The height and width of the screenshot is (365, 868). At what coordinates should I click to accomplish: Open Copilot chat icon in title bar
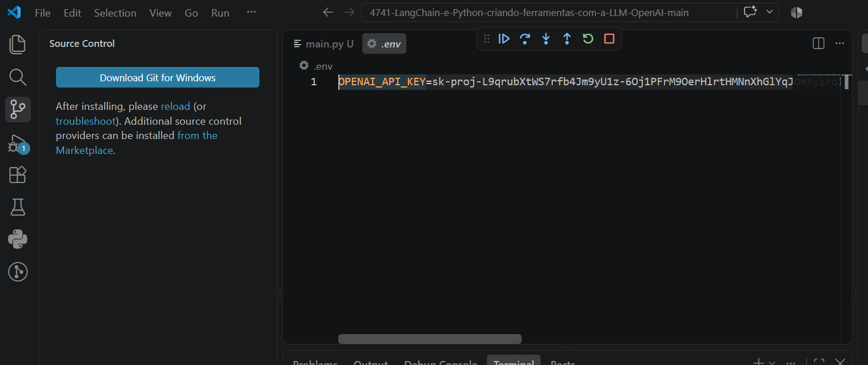pos(750,12)
